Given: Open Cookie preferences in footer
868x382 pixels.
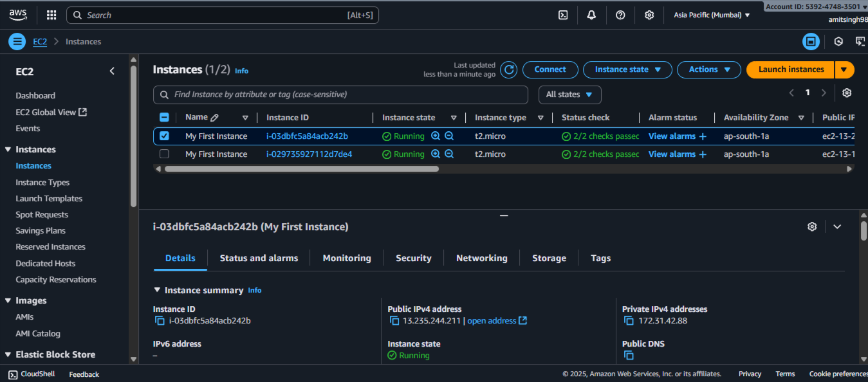Looking at the screenshot, I should [838, 374].
